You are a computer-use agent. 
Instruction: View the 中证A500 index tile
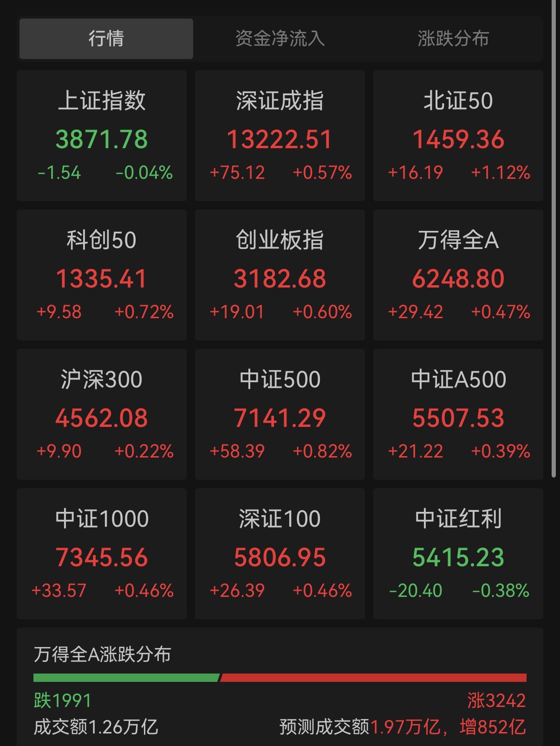click(x=458, y=414)
